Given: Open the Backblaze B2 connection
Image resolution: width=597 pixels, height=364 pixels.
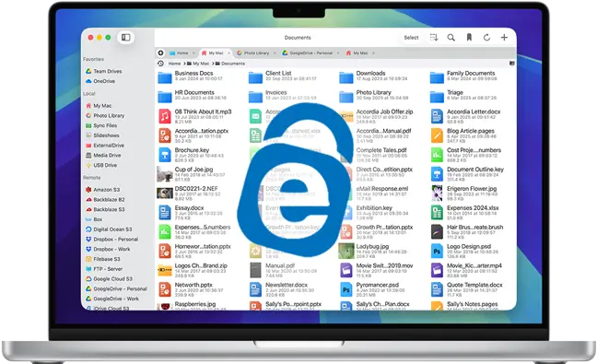Looking at the screenshot, I should tap(105, 200).
